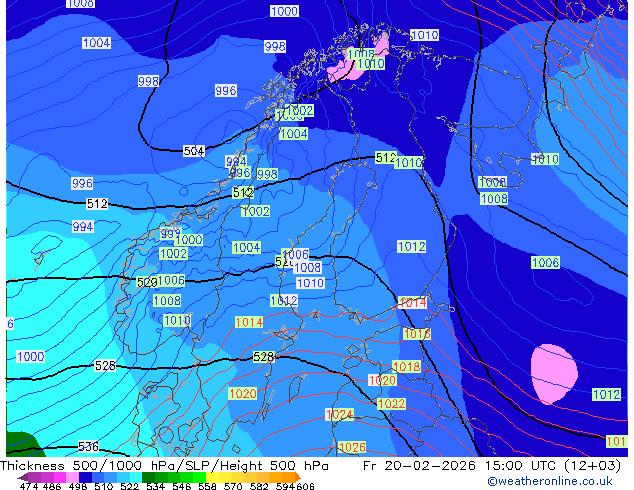Screen dimensions: 634x490
Task: Click the black '528' contour label on the map
Action: (263, 357)
